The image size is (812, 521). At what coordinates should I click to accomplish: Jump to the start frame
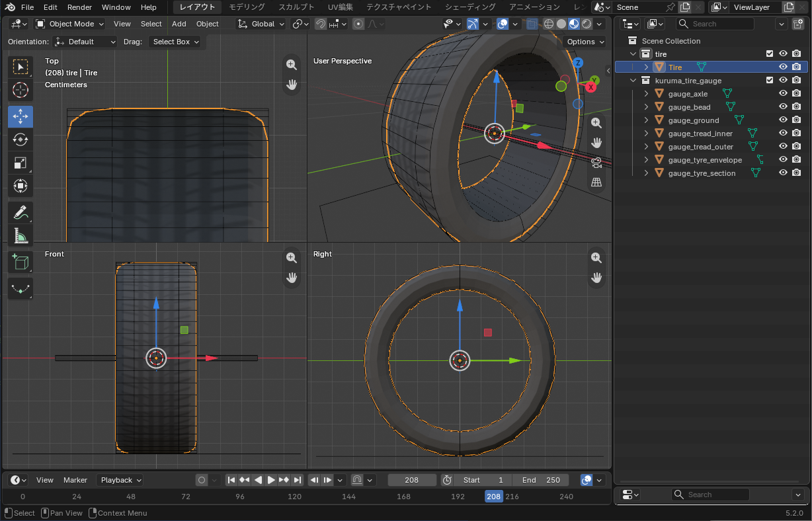(x=231, y=480)
